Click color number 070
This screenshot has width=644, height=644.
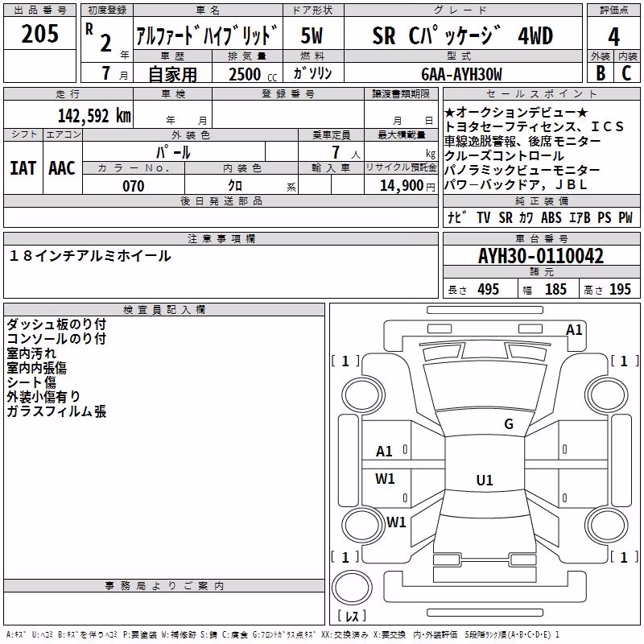(x=134, y=186)
